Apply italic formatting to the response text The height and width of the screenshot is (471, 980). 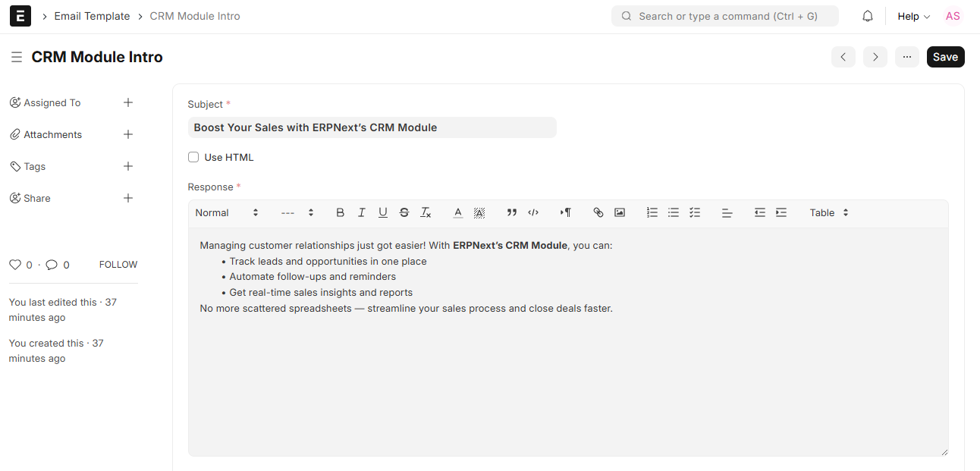(362, 213)
